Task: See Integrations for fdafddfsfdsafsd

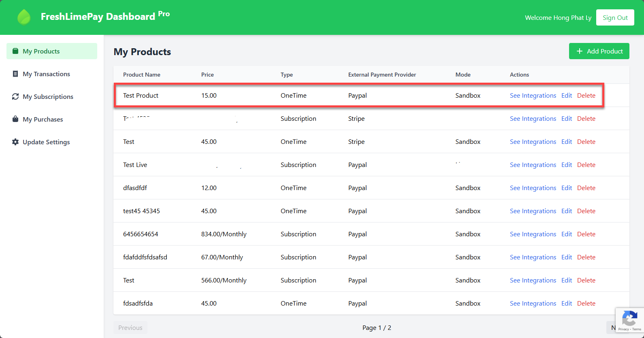Action: (533, 257)
